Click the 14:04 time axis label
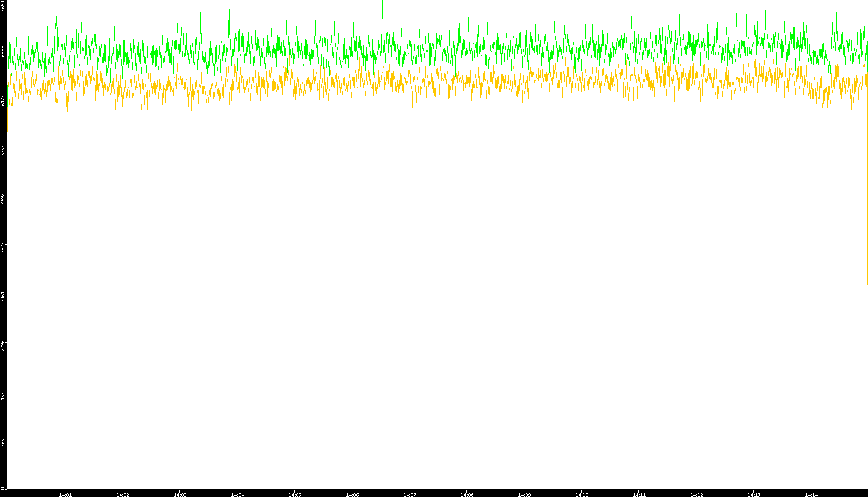Screen dimensions: 868x497 pyautogui.click(x=237, y=495)
